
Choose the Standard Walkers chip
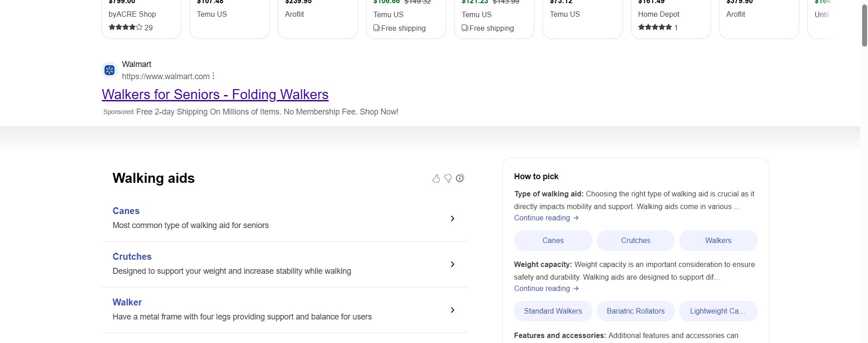(553, 311)
